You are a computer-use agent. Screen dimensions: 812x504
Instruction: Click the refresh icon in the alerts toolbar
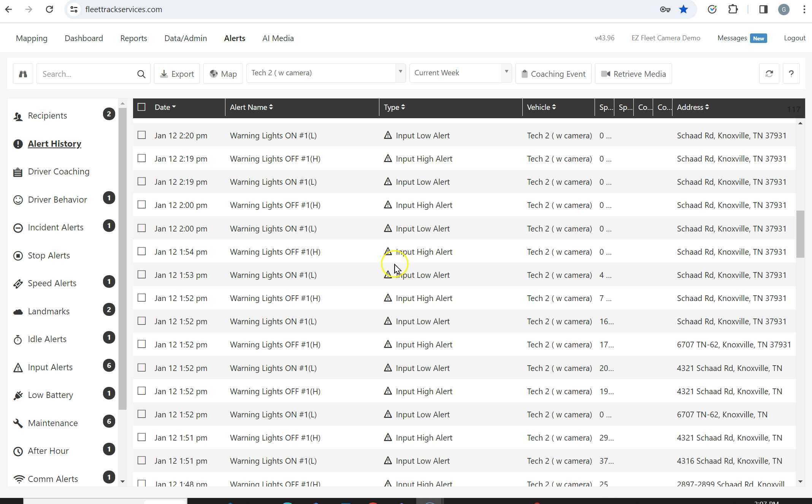(769, 74)
